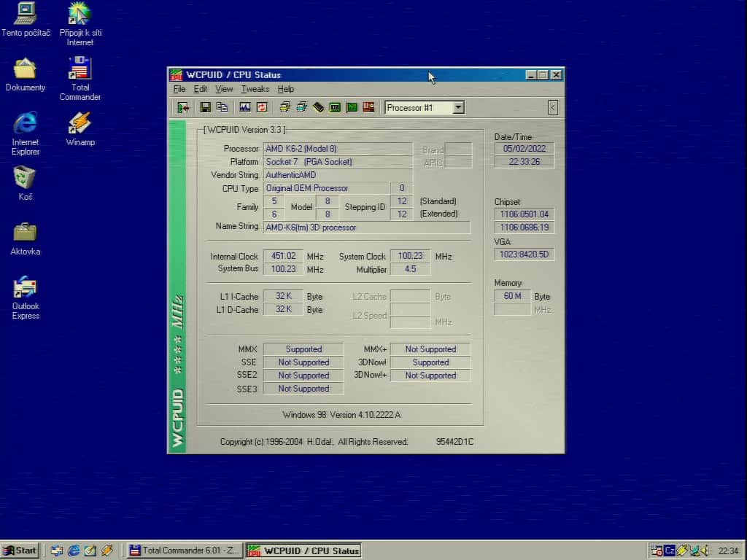
Task: Click the Start button
Action: click(x=20, y=551)
